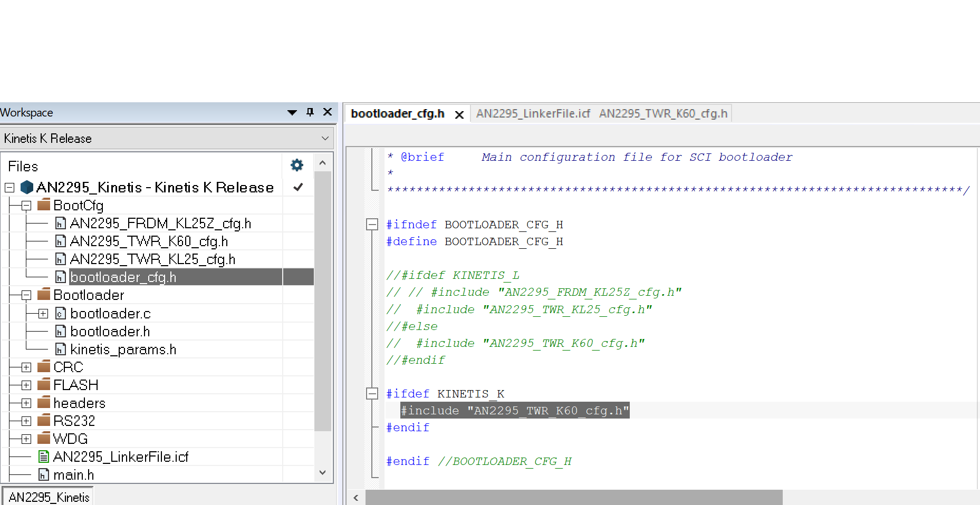Switch to the AN2295_TWR_K60_cfg.h tab
The image size is (980, 505).
click(x=662, y=113)
